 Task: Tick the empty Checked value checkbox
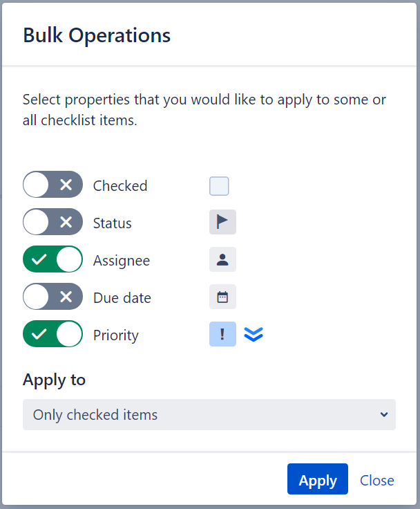[x=219, y=186]
